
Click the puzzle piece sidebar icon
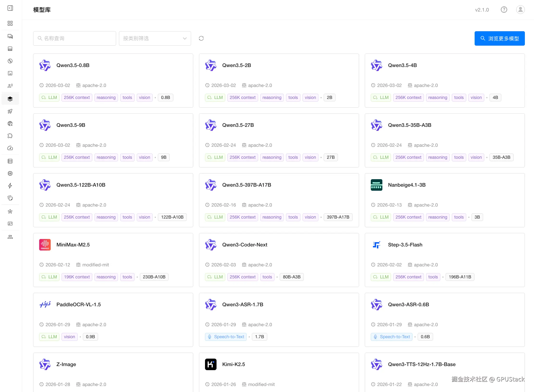click(10, 136)
